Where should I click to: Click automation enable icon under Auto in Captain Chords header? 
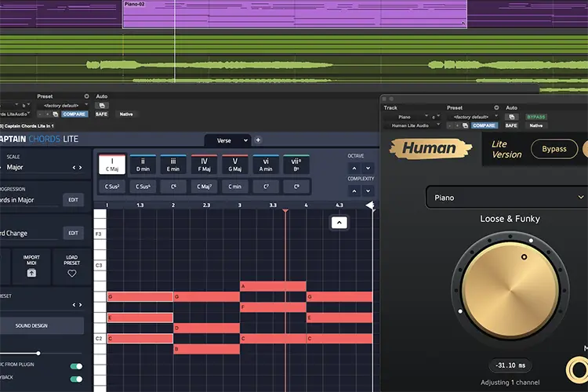coord(102,106)
